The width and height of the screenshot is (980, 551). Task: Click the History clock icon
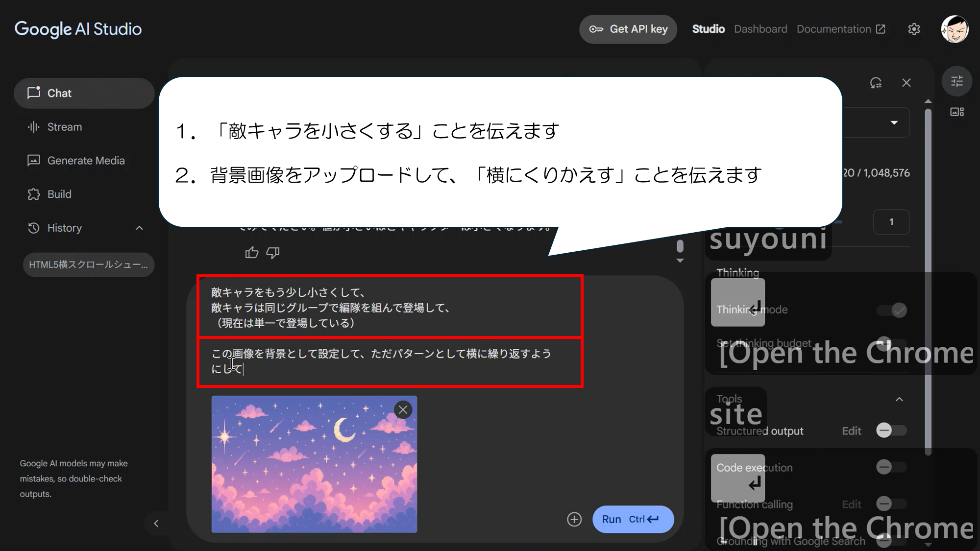[x=34, y=228]
